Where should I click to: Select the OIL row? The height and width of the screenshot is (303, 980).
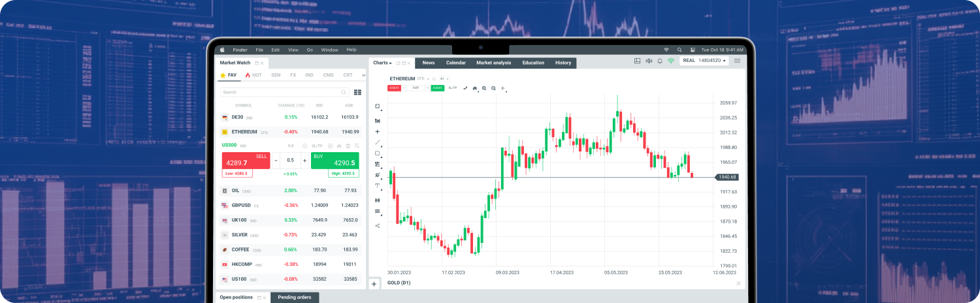tap(290, 191)
